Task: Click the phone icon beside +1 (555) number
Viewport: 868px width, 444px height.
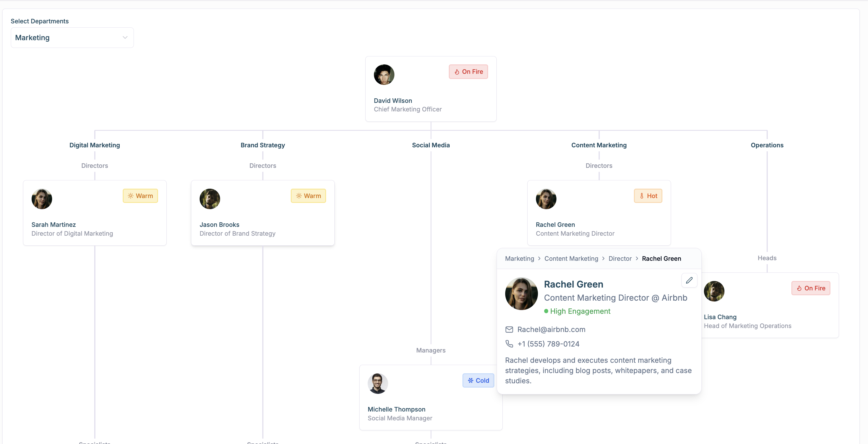Action: pos(509,343)
